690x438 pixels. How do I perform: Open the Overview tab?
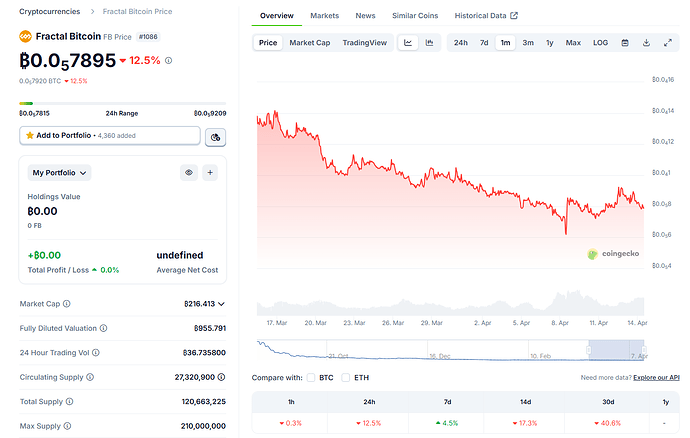276,15
